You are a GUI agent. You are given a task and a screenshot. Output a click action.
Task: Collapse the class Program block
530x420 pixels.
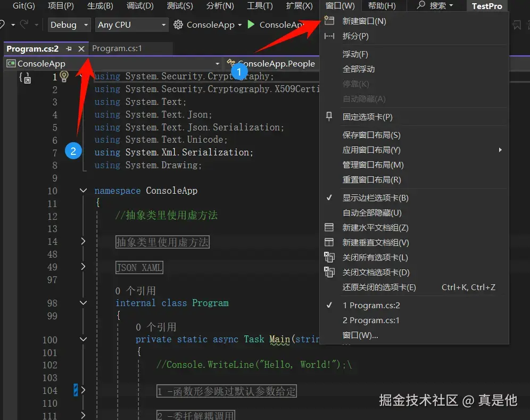click(83, 303)
